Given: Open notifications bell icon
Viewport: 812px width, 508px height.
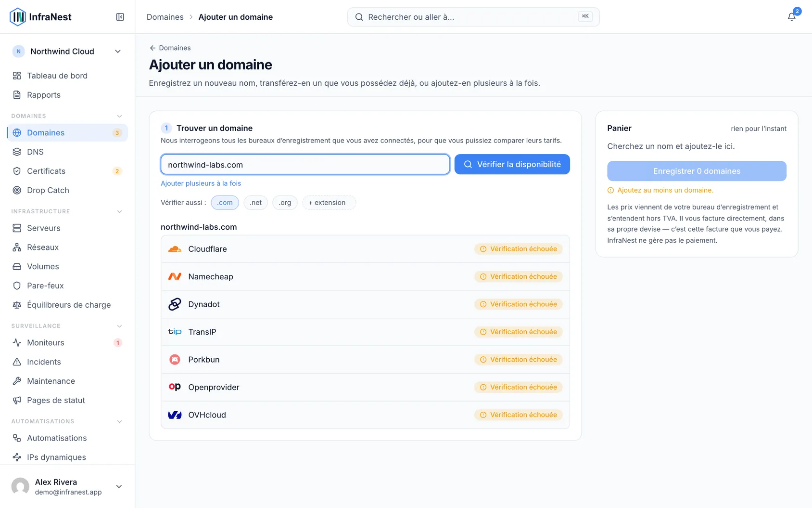Looking at the screenshot, I should [x=791, y=17].
